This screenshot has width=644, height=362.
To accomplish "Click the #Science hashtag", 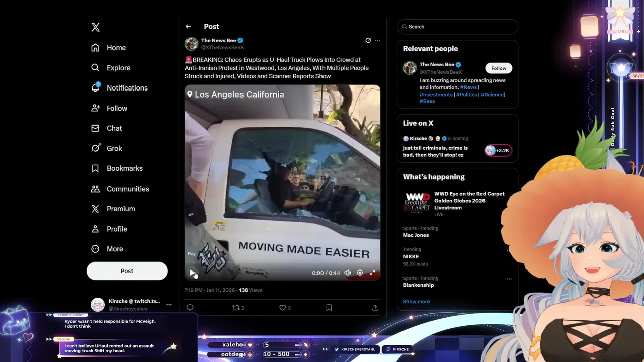I will click(492, 94).
